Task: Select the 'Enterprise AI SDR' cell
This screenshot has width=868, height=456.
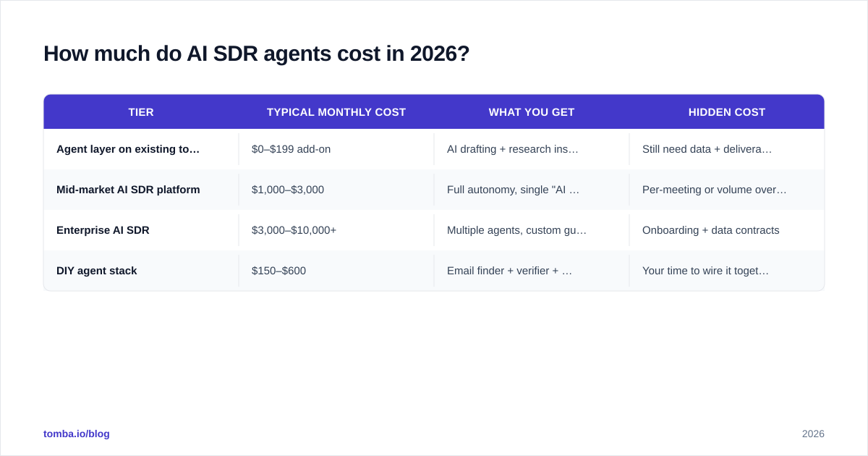Action: pyautogui.click(x=141, y=230)
